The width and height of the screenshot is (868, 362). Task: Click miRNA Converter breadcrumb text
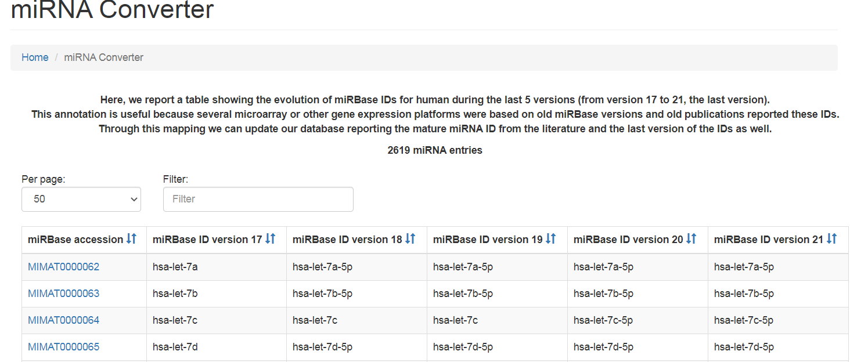[103, 57]
